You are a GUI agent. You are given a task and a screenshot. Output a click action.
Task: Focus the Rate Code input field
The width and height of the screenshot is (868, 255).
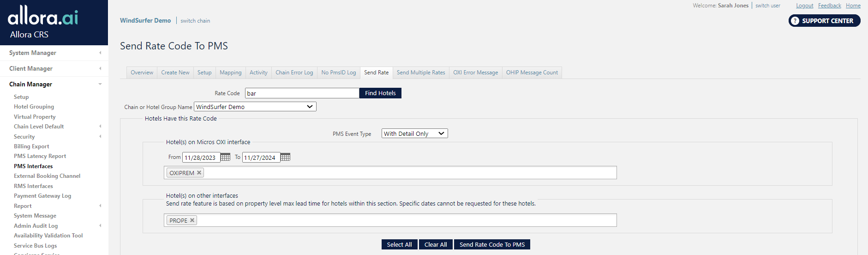(302, 93)
